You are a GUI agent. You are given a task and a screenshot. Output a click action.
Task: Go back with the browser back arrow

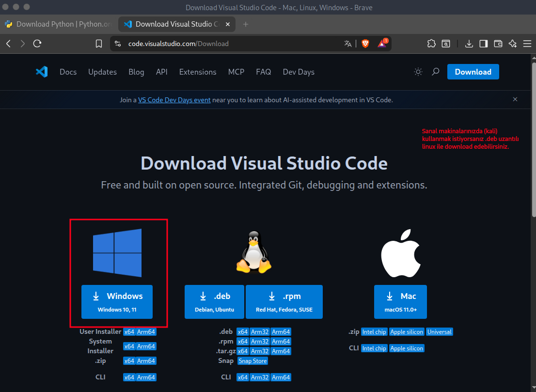tap(9, 44)
